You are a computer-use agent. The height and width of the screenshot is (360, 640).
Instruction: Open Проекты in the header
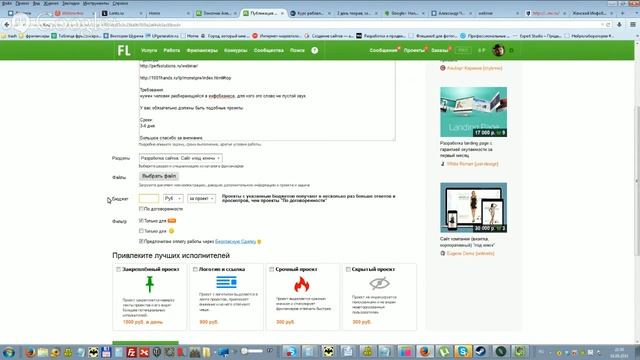point(414,50)
